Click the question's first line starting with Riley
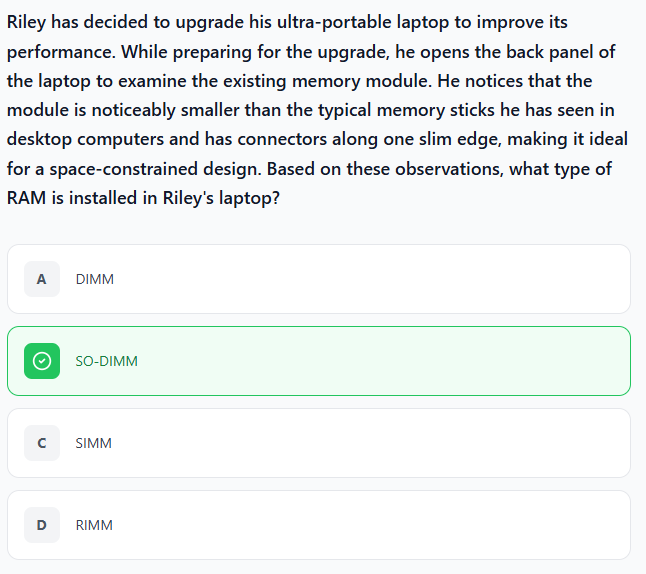Viewport: 646px width, 574px height. (x=287, y=22)
